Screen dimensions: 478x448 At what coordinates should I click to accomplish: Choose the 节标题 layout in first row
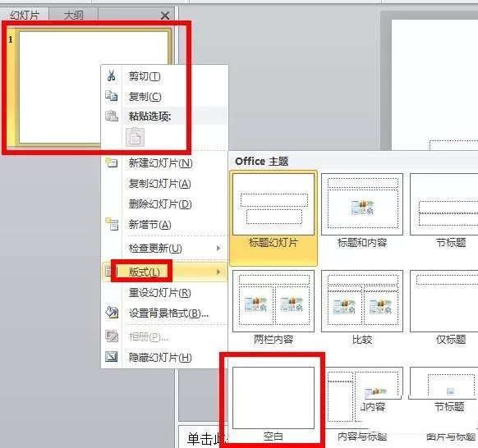click(444, 211)
